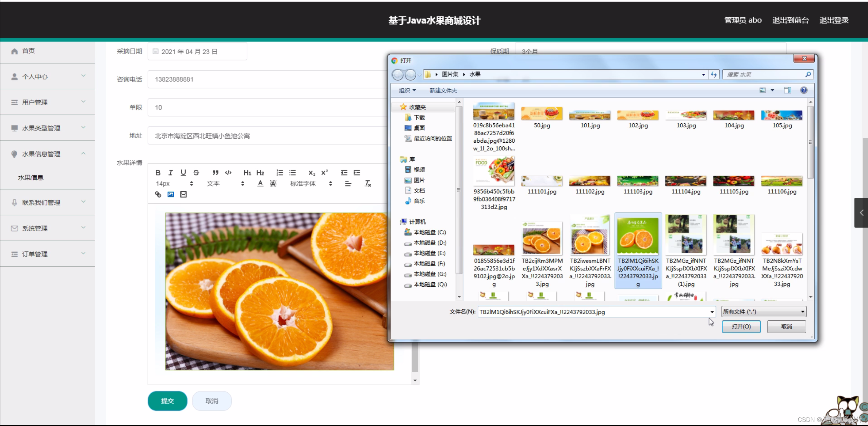
Task: Insert a blockquote using quote icon
Action: pyautogui.click(x=215, y=173)
